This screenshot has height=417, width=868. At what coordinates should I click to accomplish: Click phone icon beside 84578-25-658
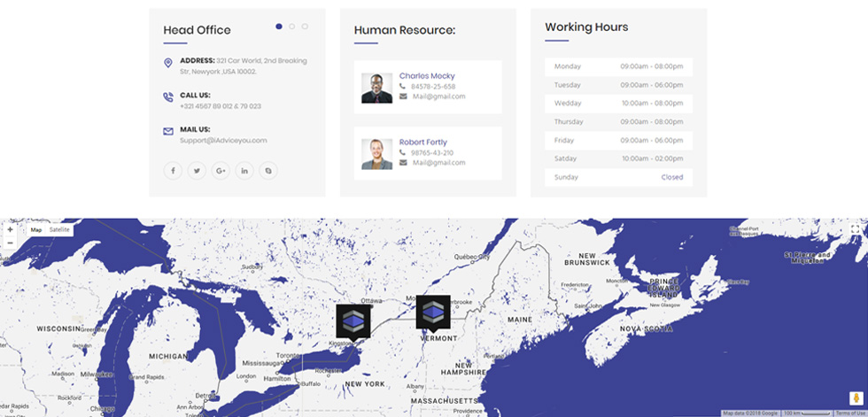point(402,86)
